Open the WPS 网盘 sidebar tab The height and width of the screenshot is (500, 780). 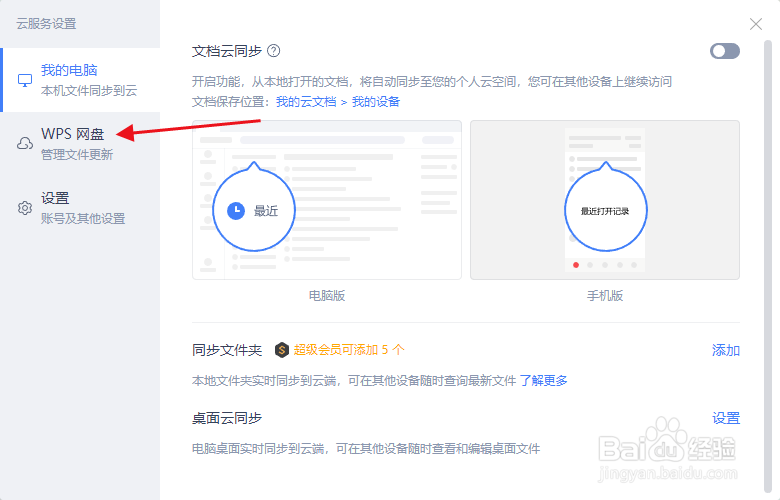click(x=80, y=144)
